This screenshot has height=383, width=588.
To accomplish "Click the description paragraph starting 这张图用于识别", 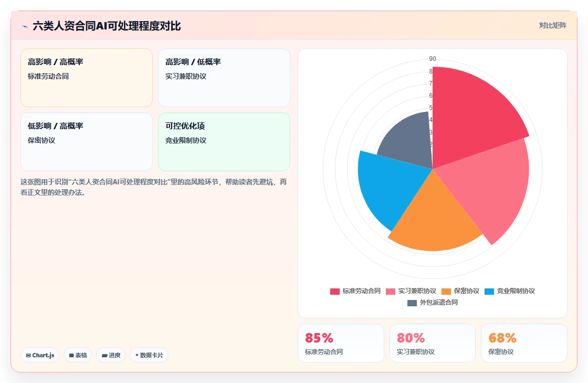I will [x=153, y=187].
